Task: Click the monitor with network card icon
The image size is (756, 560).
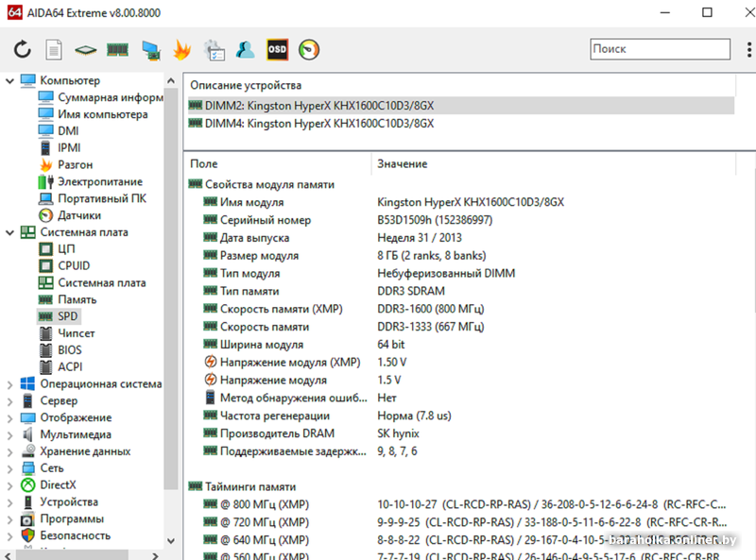Action: click(x=150, y=48)
